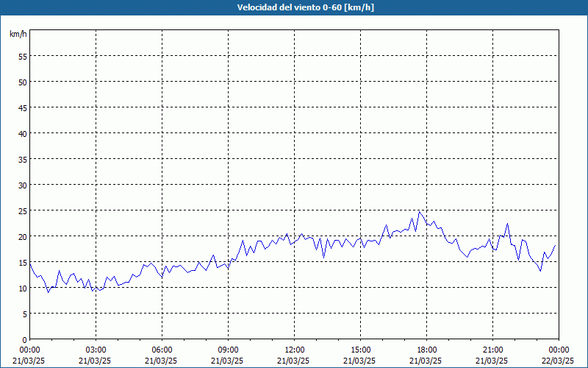The image size is (588, 368).
Task: Click the date label under the 12:00 marker
Action: 294,361
